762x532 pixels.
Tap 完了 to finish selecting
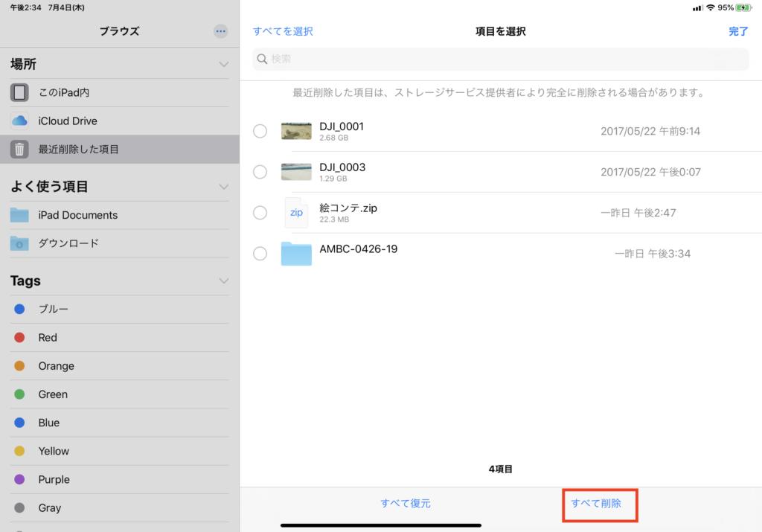click(738, 31)
